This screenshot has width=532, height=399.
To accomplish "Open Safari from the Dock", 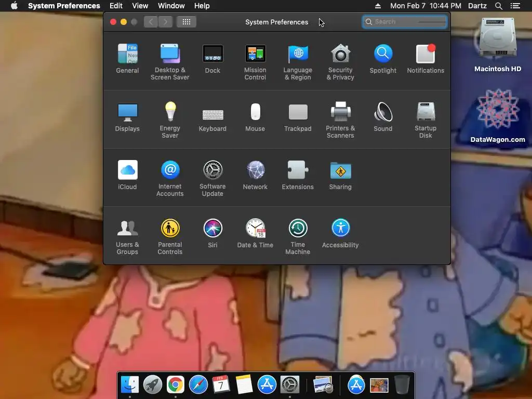I will click(x=198, y=385).
